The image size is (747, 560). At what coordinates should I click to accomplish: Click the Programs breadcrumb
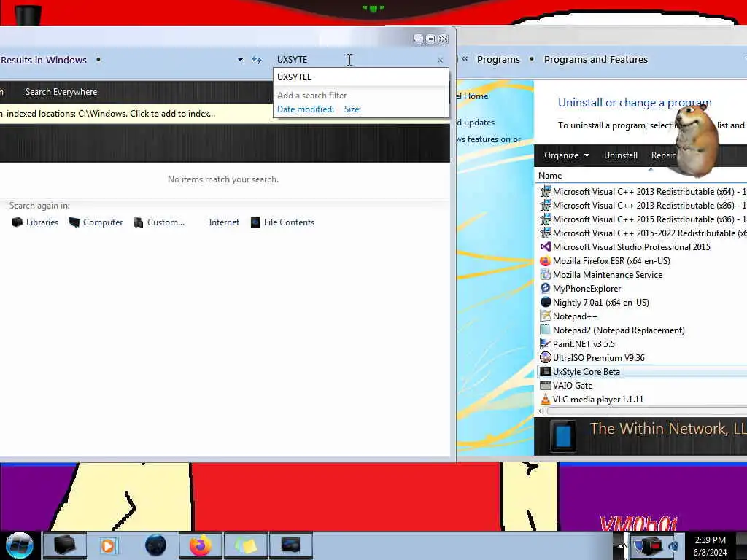click(498, 60)
